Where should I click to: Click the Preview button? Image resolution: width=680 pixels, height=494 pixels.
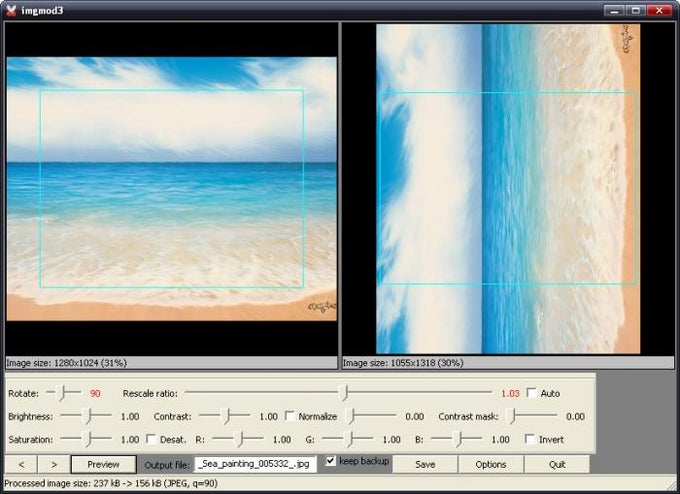[x=104, y=465]
